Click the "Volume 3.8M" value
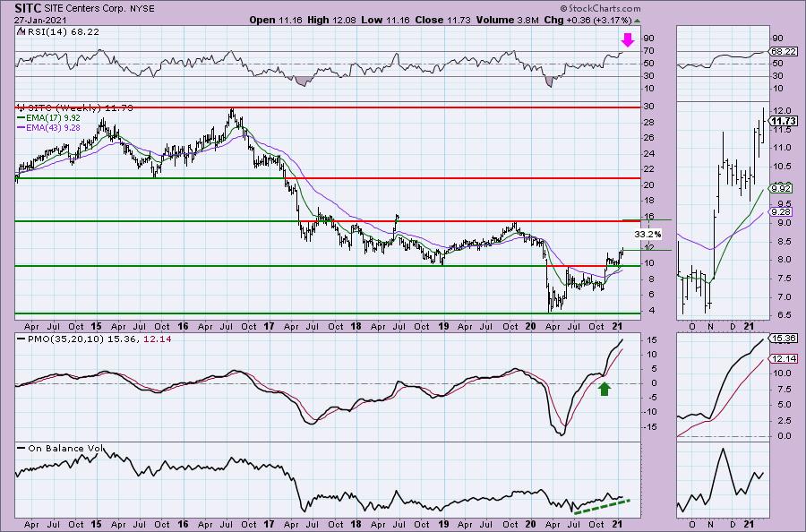 click(x=507, y=20)
